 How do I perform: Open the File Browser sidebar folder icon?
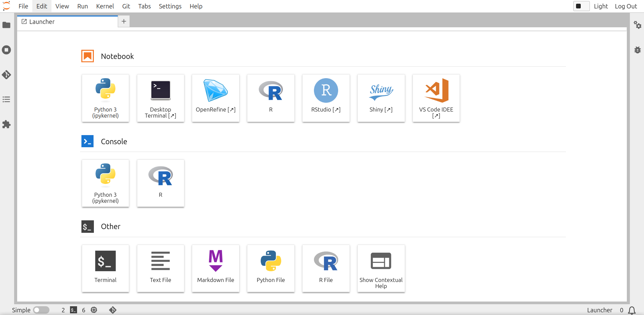click(6, 25)
